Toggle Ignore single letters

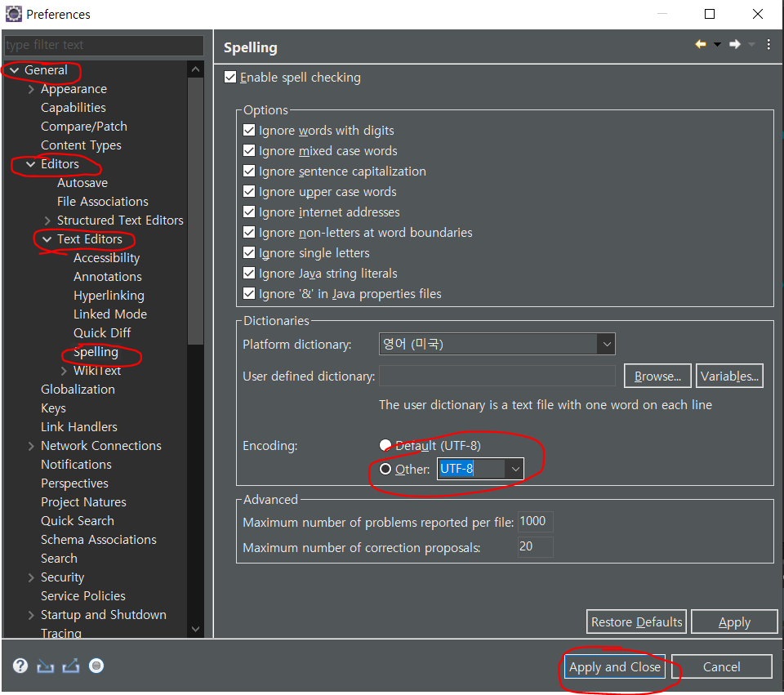[249, 253]
